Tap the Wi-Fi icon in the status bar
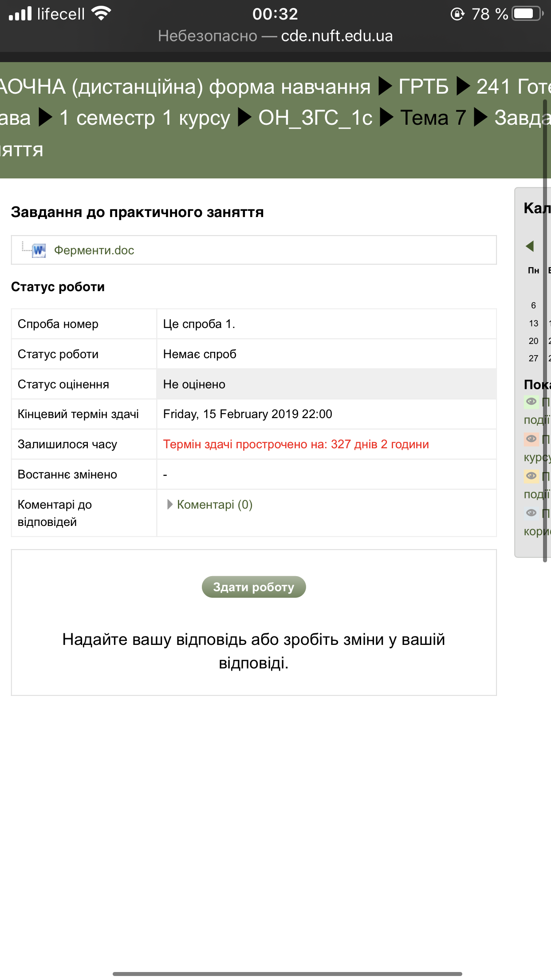This screenshot has width=551, height=980. click(x=101, y=14)
